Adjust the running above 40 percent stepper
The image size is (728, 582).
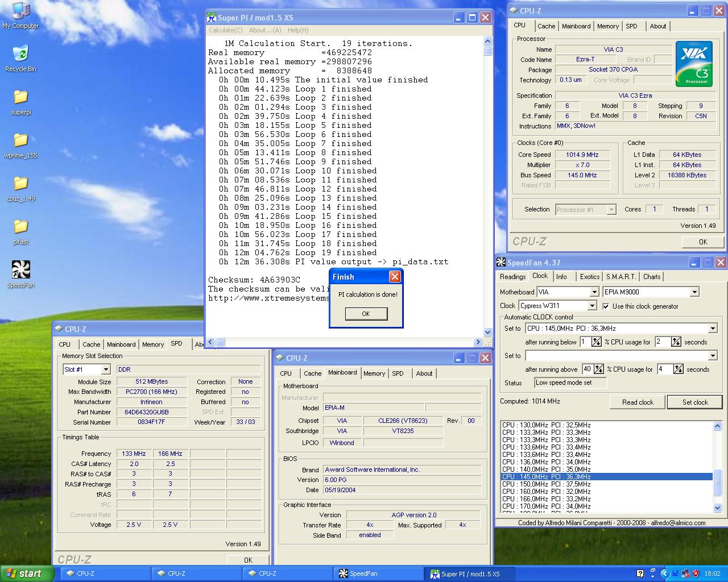point(599,369)
